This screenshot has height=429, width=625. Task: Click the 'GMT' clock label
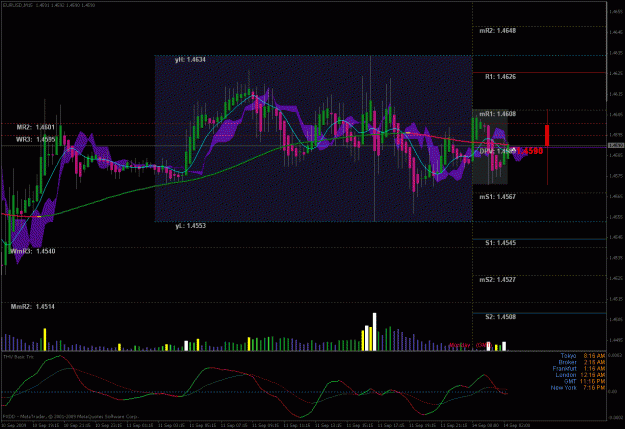[570, 382]
